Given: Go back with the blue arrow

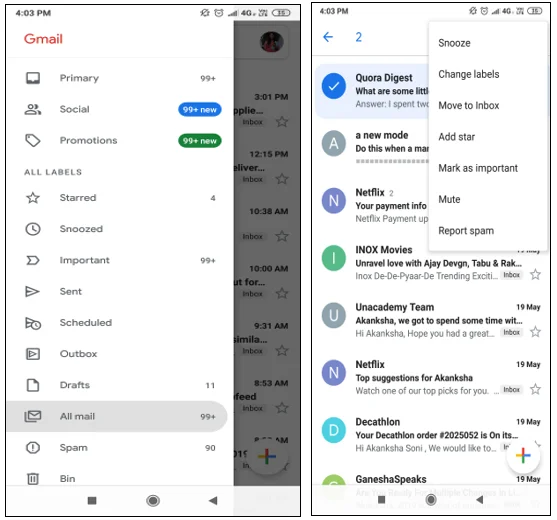Looking at the screenshot, I should 328,37.
